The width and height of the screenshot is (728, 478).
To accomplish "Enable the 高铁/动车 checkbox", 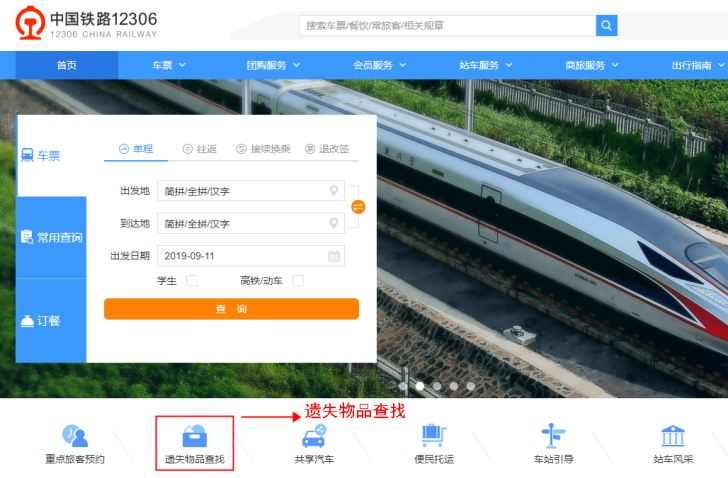I will (x=298, y=281).
